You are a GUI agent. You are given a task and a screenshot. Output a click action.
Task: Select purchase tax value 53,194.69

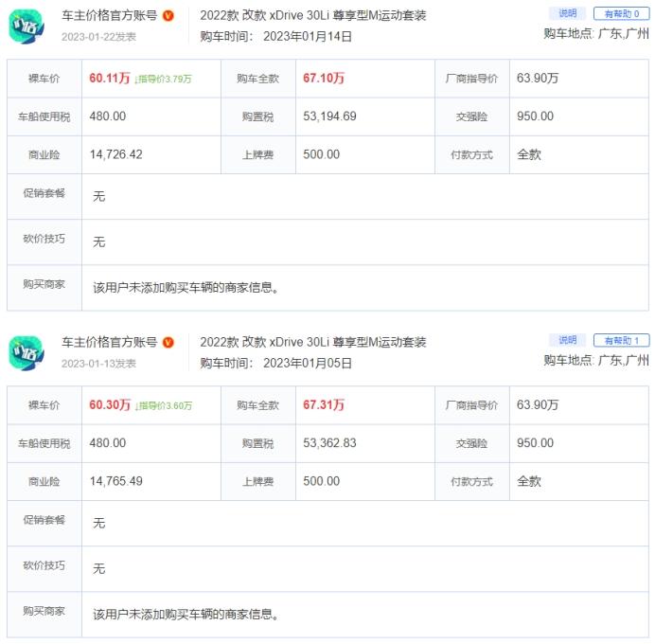tap(329, 116)
